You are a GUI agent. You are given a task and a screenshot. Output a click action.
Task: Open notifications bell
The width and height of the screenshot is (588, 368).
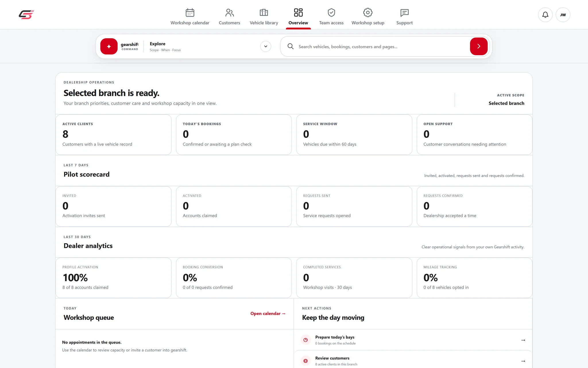pyautogui.click(x=545, y=15)
